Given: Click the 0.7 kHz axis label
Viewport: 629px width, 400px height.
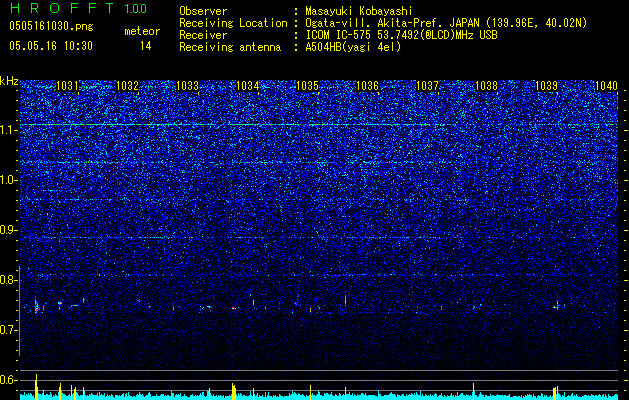Looking at the screenshot, I should (x=7, y=330).
